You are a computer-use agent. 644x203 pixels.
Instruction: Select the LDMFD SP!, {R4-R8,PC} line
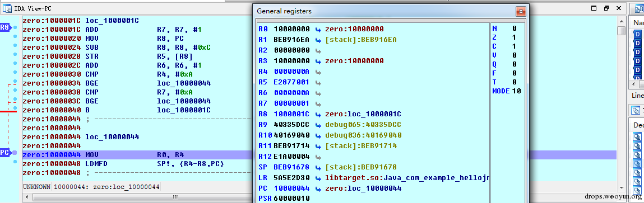(123, 164)
